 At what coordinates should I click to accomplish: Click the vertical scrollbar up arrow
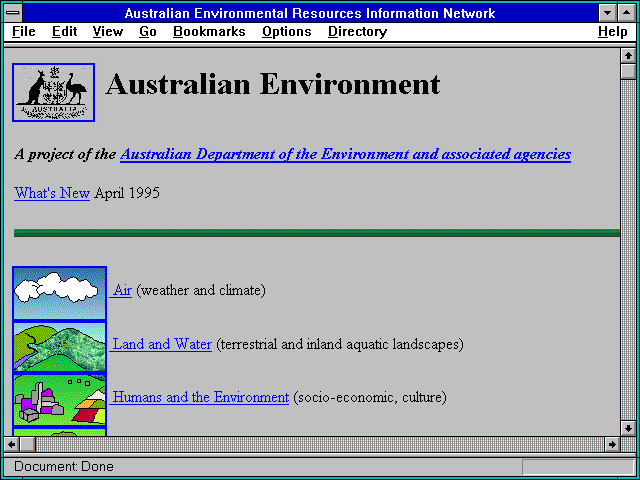(628, 56)
